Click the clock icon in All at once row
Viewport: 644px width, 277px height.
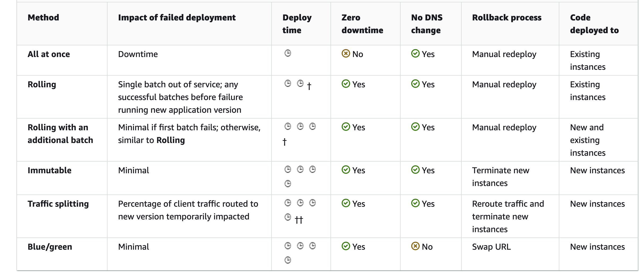(x=288, y=53)
